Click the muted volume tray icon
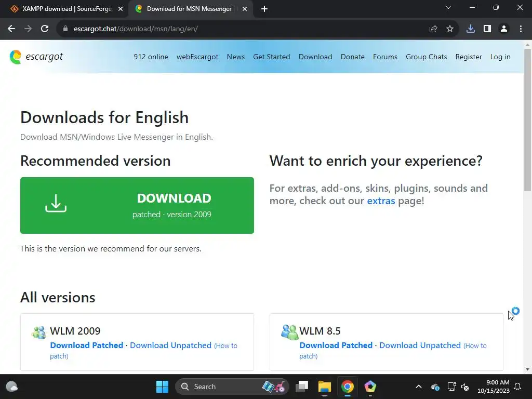The height and width of the screenshot is (399, 532). coord(465,387)
